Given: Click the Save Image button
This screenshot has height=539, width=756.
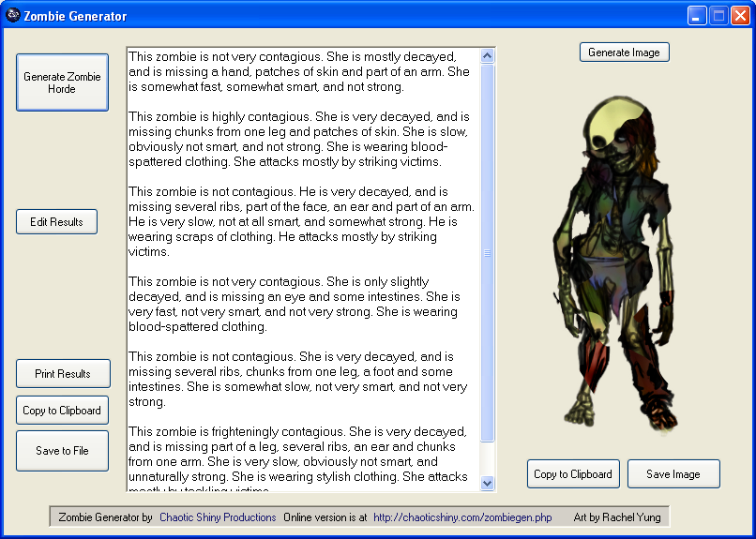Looking at the screenshot, I should (673, 474).
